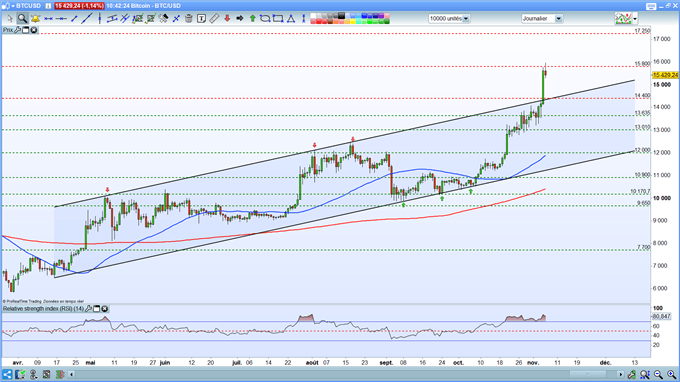680x382 pixels.
Task: Click the trash can delete objects icon
Action: 189,18
